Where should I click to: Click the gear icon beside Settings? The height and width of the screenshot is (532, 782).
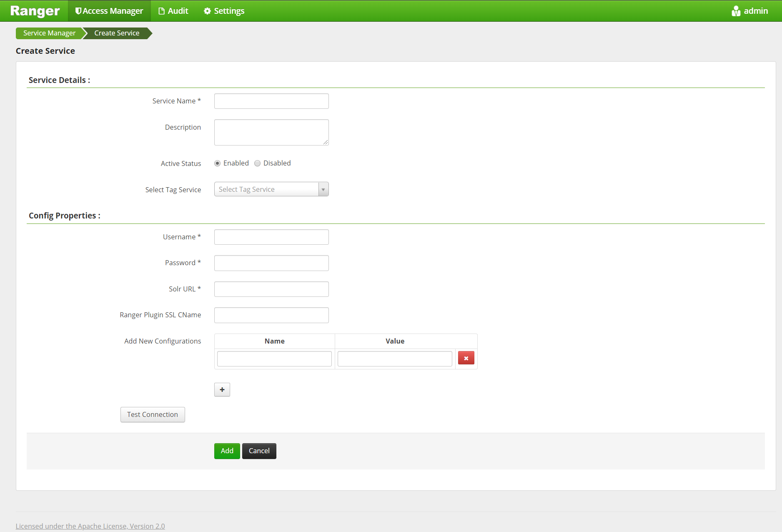pyautogui.click(x=207, y=11)
